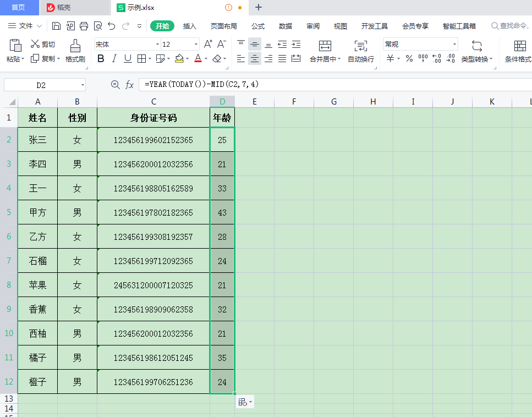Apply thousands separator format
Viewport: 532px width, 417px height.
[423, 59]
